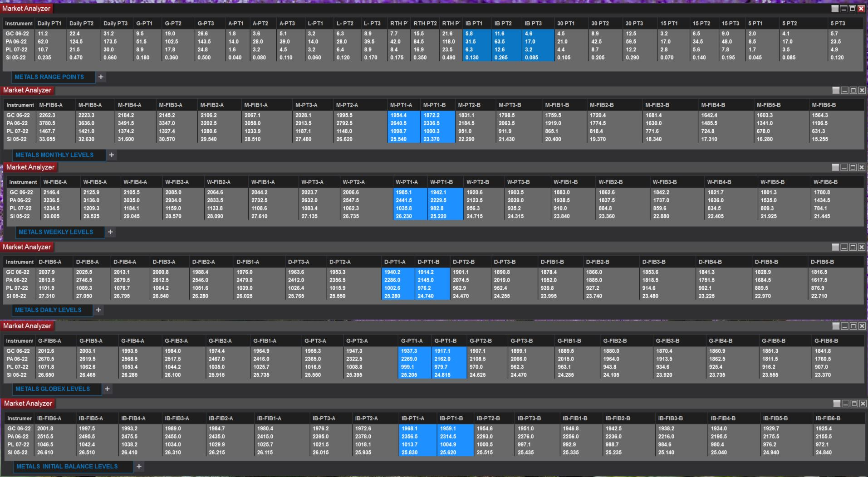Click the IB-FIB6-B column header
The height and width of the screenshot is (477, 868).
839,419
